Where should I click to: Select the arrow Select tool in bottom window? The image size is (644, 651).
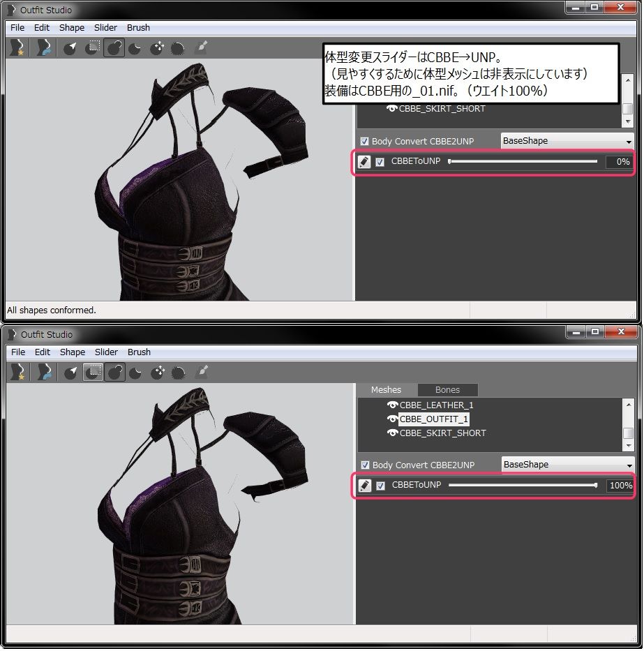coord(71,373)
